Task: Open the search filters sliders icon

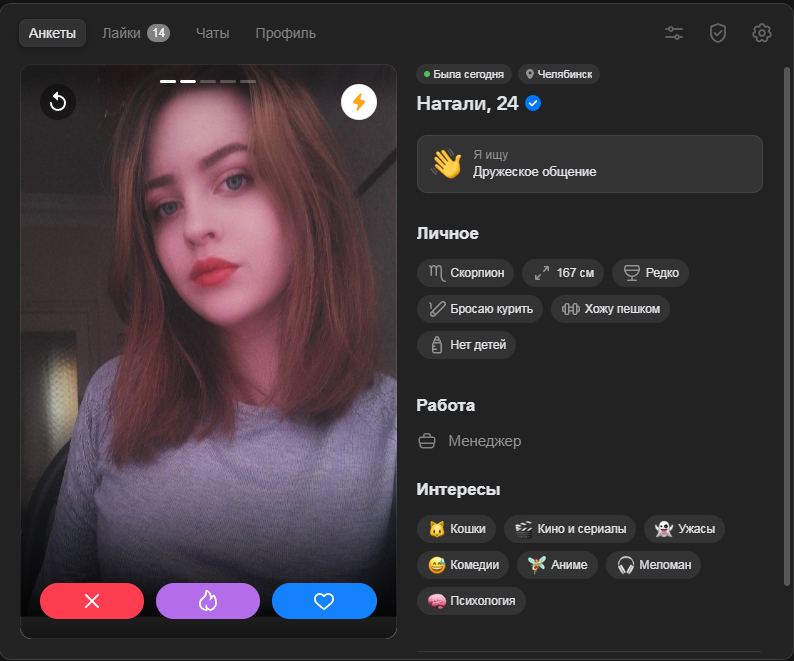Action: tap(674, 33)
